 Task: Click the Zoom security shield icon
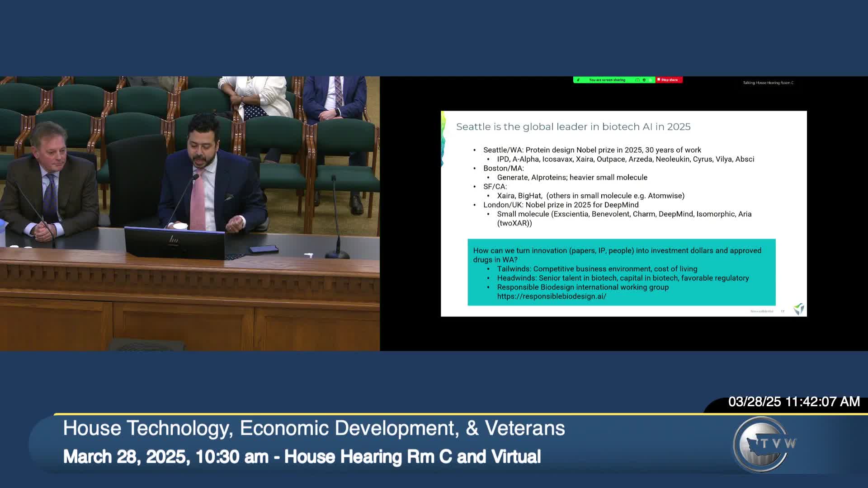[x=644, y=80]
